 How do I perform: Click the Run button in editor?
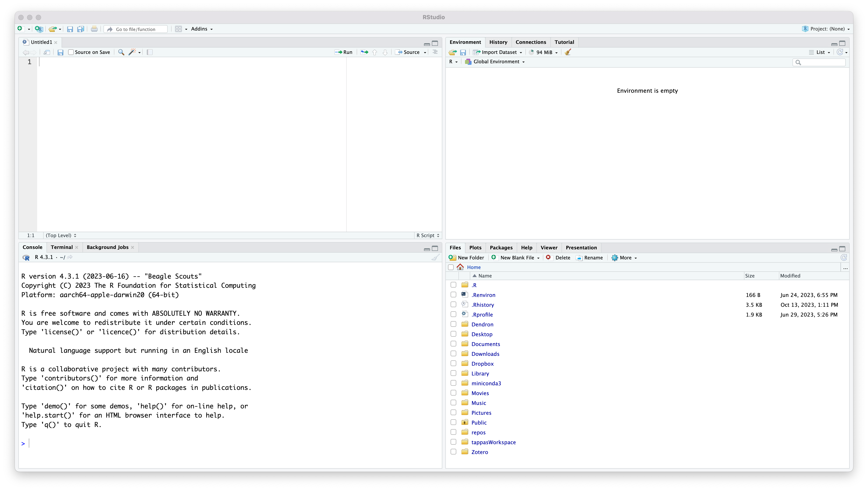344,52
